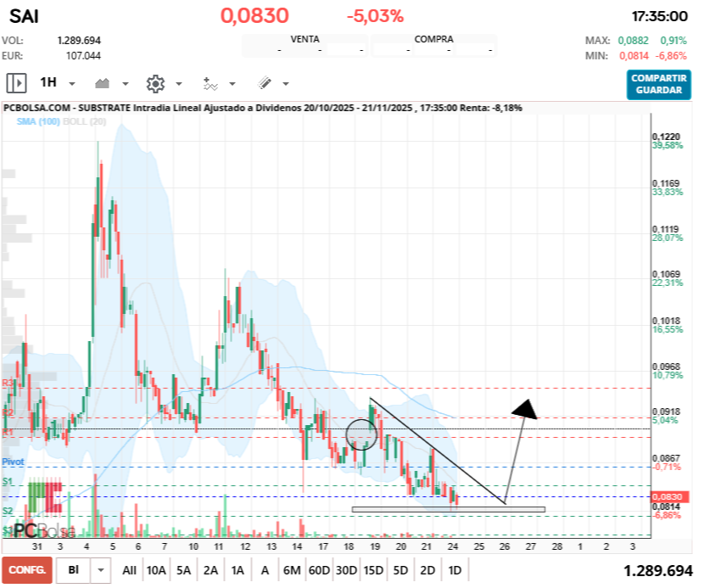The height and width of the screenshot is (588, 704).
Task: Select the All period button
Action: 131,570
